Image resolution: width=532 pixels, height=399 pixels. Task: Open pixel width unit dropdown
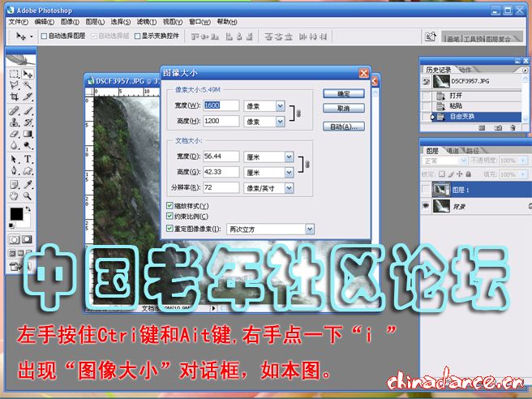coord(281,105)
